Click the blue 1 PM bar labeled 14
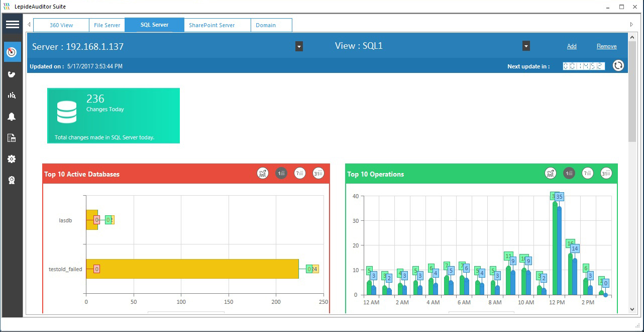Viewport: 644px width, 332px height. point(575,276)
